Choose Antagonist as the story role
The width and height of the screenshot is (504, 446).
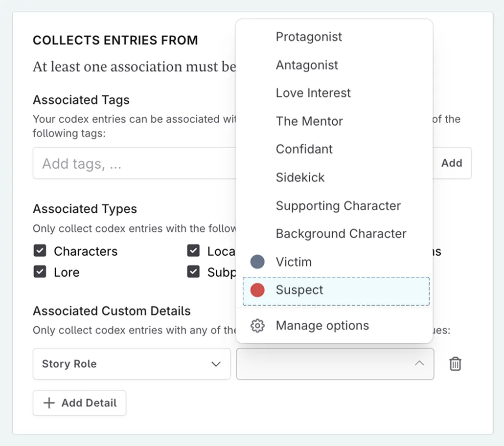pyautogui.click(x=307, y=65)
